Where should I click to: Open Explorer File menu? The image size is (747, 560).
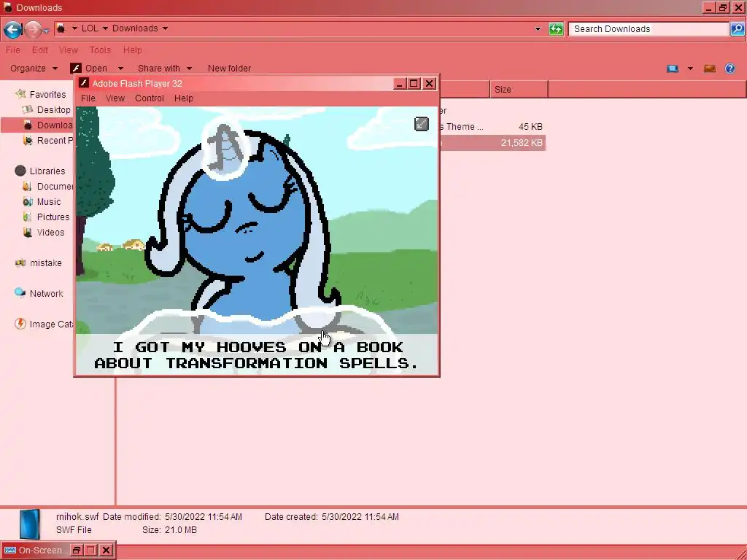point(13,50)
